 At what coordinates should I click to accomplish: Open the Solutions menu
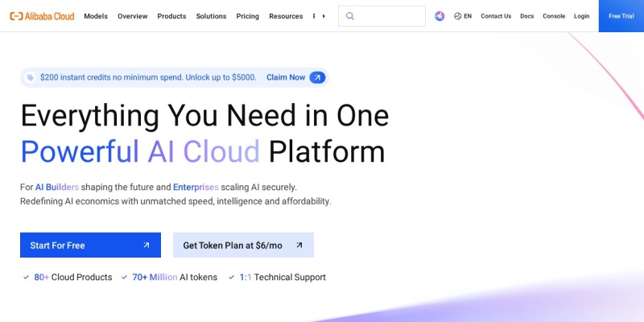point(211,16)
